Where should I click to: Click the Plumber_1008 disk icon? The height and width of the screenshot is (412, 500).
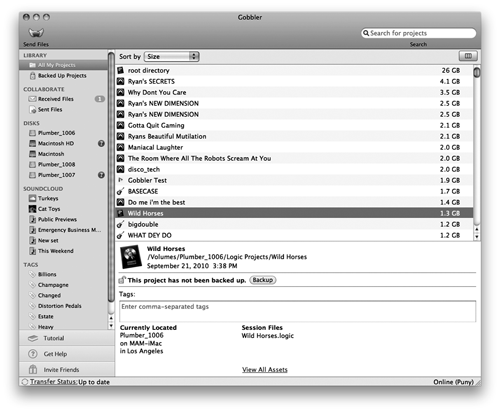pyautogui.click(x=32, y=164)
